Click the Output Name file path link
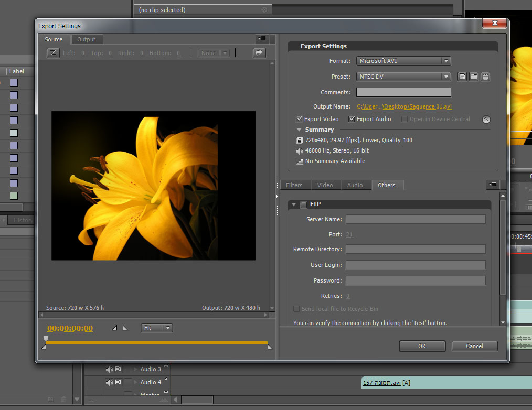Screen dimensions: 532x410 point(404,106)
